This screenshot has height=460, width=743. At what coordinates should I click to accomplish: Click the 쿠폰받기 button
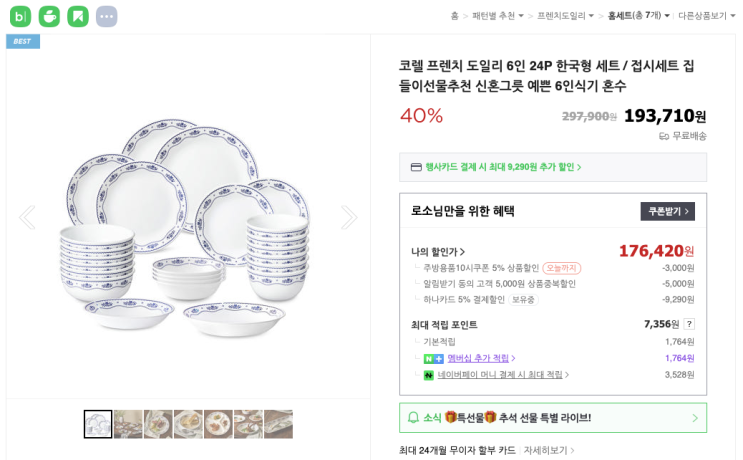point(667,211)
